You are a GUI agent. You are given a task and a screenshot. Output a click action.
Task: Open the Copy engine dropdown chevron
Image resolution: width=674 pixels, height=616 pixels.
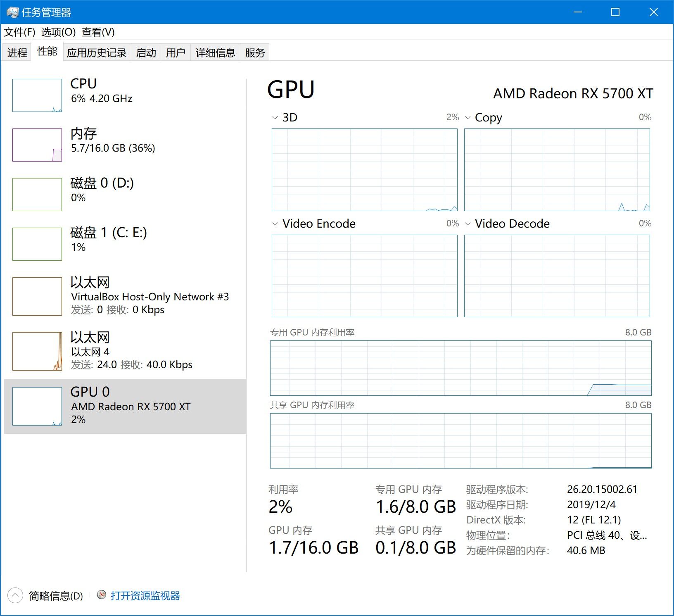tap(468, 118)
